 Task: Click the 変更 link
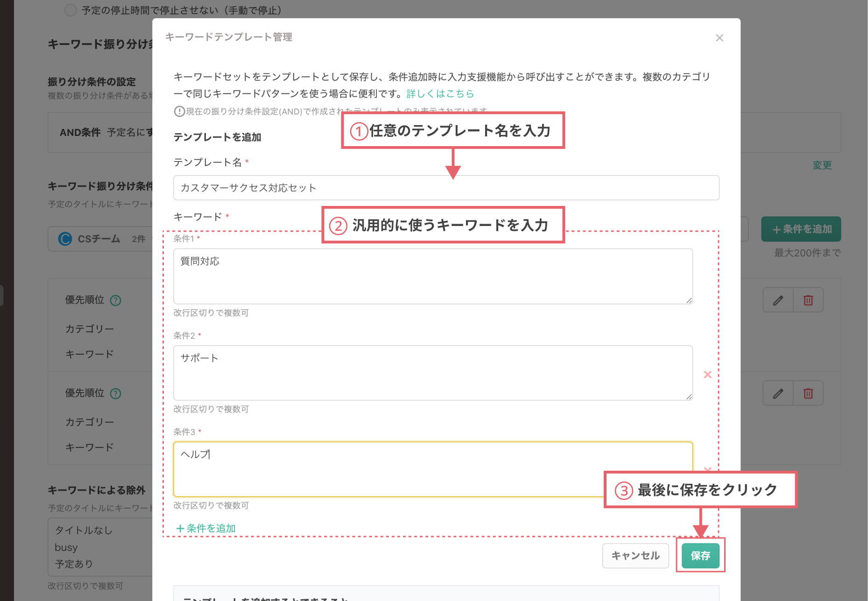tap(822, 165)
